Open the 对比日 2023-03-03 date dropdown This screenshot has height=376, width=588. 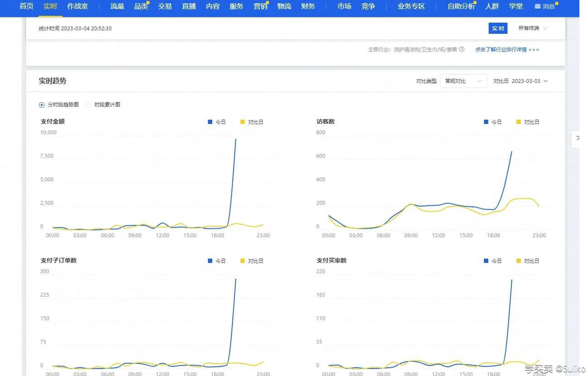coord(521,81)
